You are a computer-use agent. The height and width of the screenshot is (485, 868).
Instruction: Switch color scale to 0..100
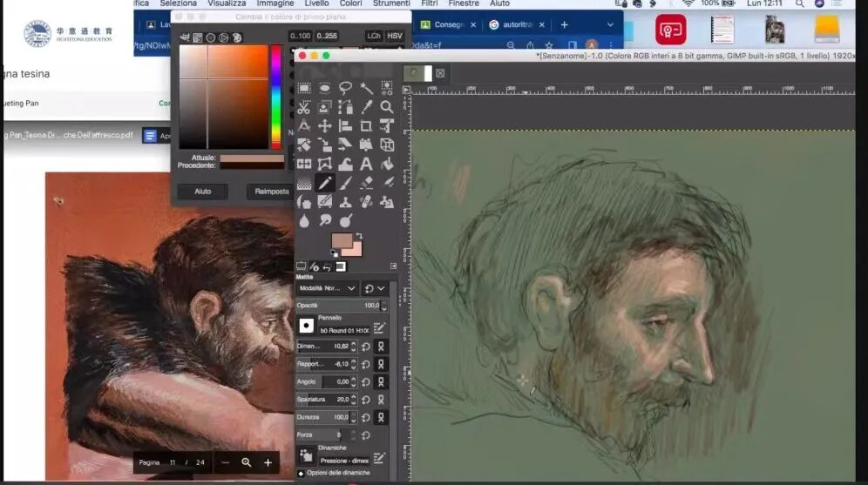click(x=300, y=36)
